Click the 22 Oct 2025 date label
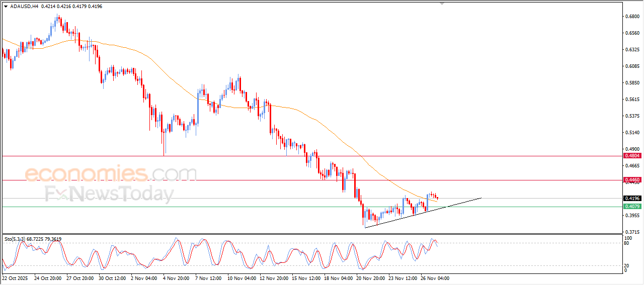This screenshot has width=644, height=285. pos(15,278)
